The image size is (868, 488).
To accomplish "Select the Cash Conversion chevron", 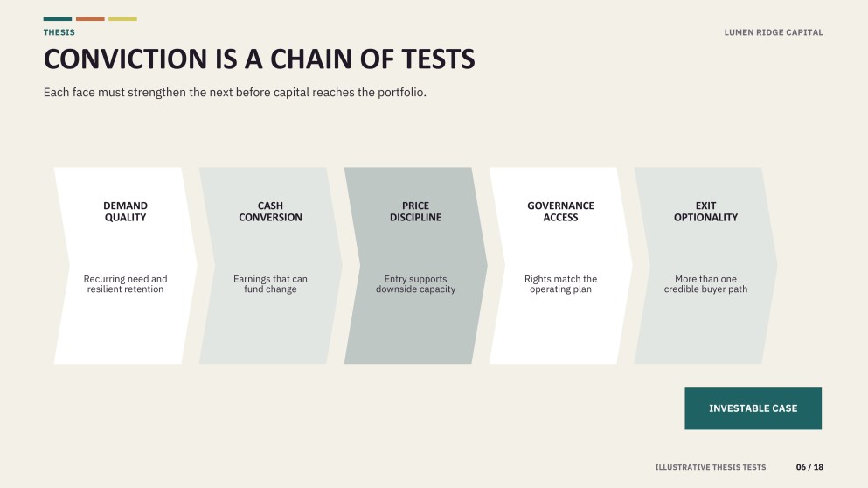I will [x=271, y=265].
